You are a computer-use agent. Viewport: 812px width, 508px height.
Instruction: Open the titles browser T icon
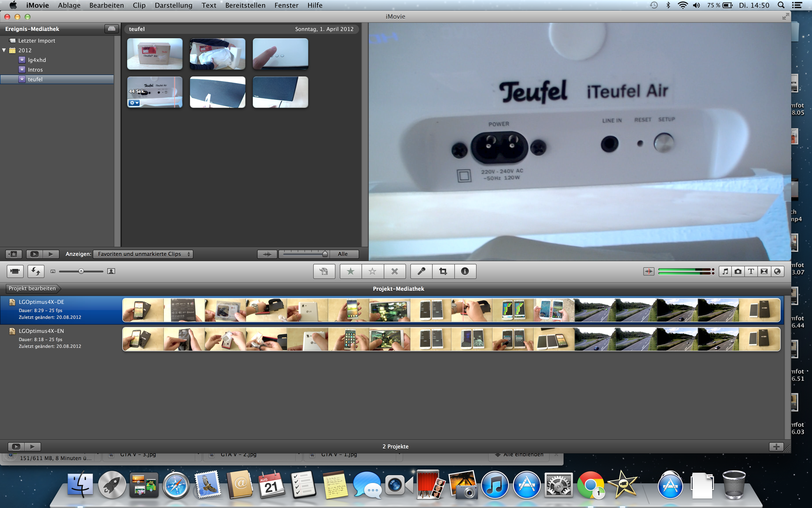(751, 271)
